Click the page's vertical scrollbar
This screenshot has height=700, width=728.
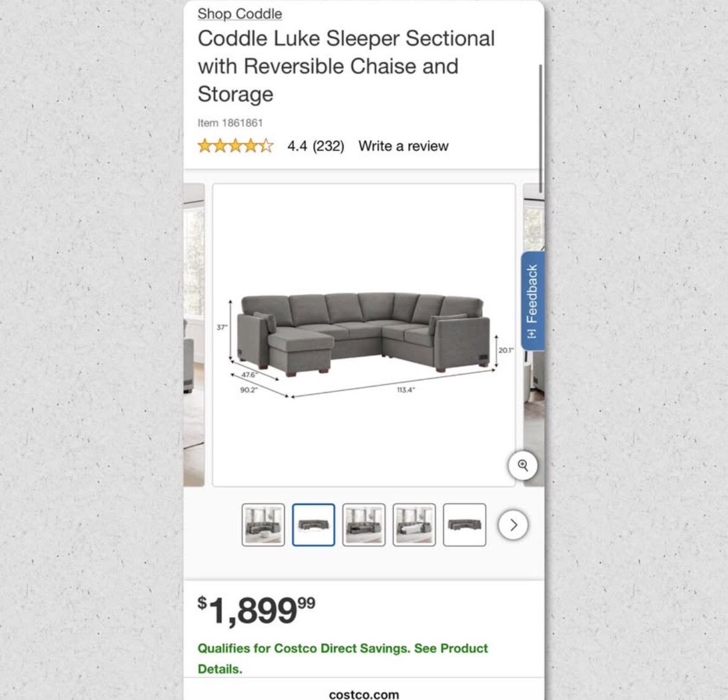pos(541,128)
